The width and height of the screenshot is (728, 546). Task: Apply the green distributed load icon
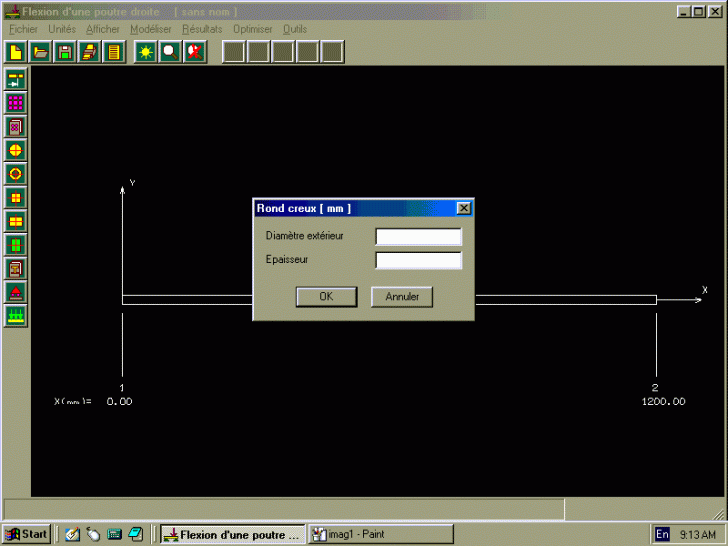pyautogui.click(x=16, y=316)
